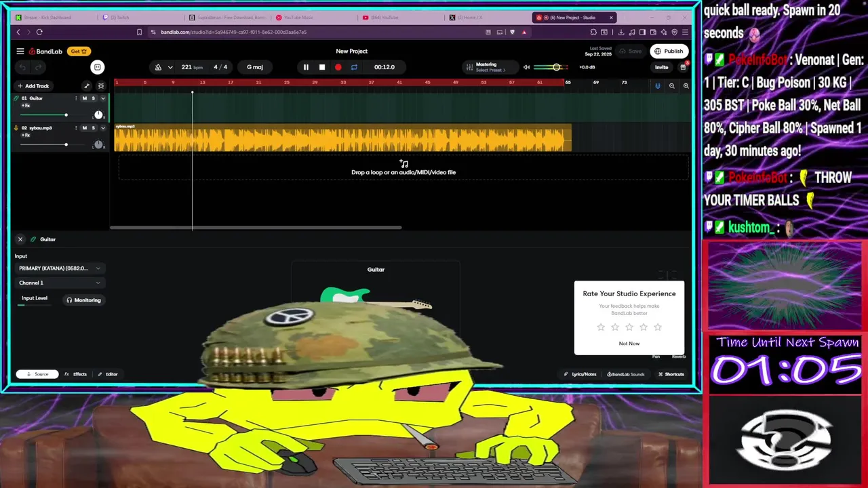The image size is (868, 488).
Task: Open the PRIMARY (KATANA) input dropdown
Action: point(60,268)
